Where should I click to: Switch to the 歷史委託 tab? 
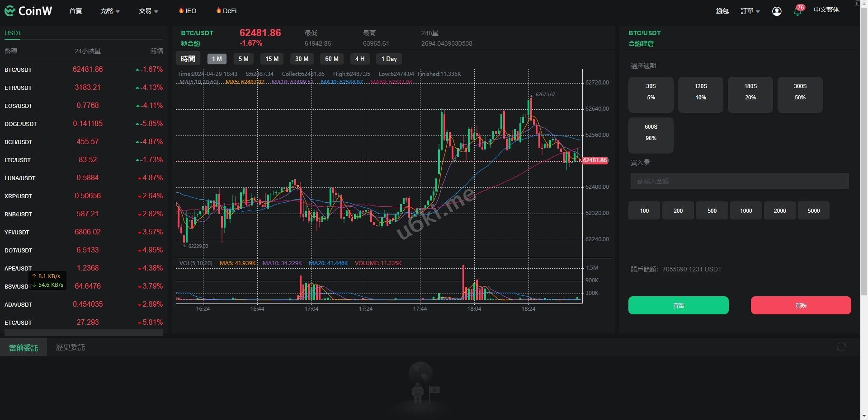click(x=70, y=347)
